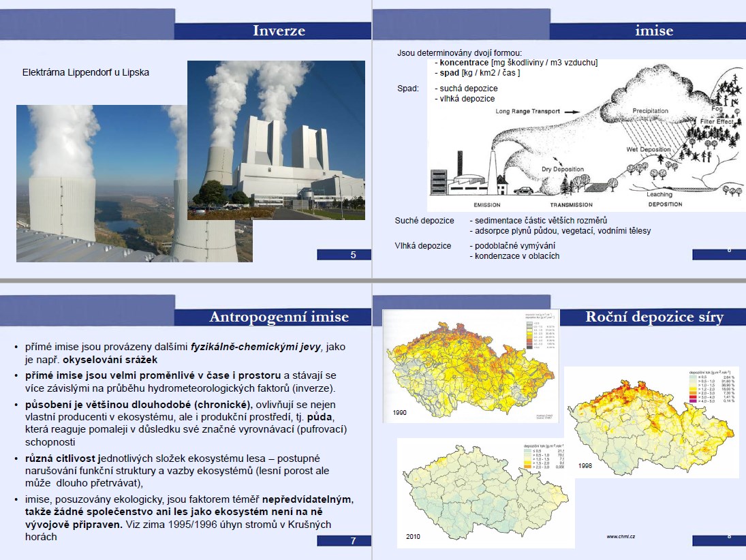Click the "Inverze" slide title
746x560 pixels.
click(x=279, y=31)
